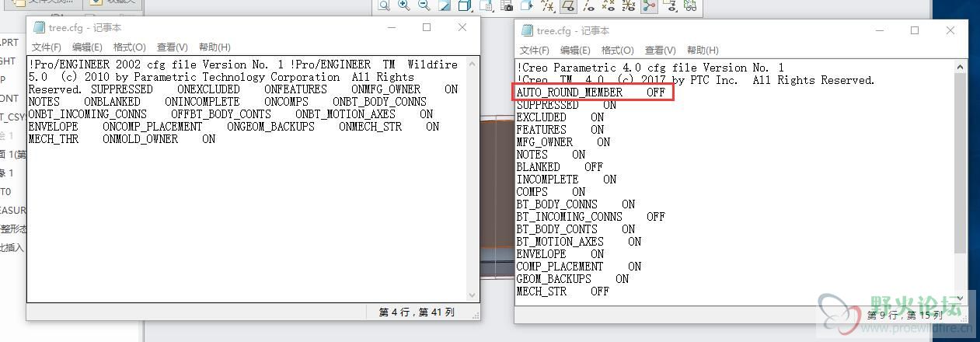Maximize the left tree.cfg Notepad window
Viewport: 980px width, 342px height.
[x=427, y=27]
